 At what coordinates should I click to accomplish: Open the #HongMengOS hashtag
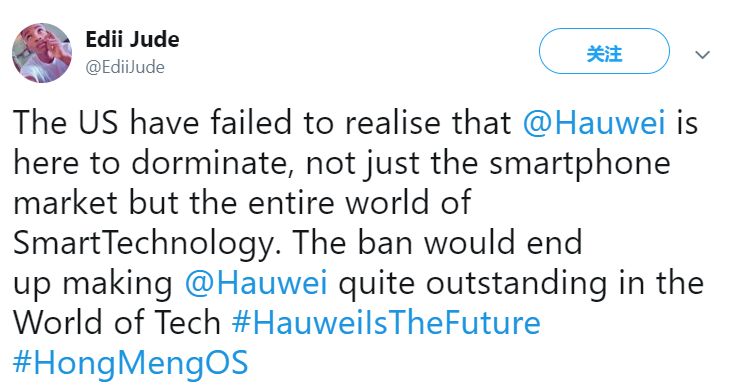pyautogui.click(x=130, y=363)
